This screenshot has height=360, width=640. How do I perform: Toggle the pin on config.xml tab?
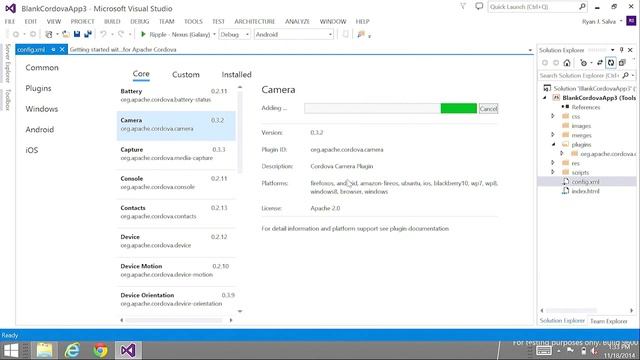[x=53, y=49]
